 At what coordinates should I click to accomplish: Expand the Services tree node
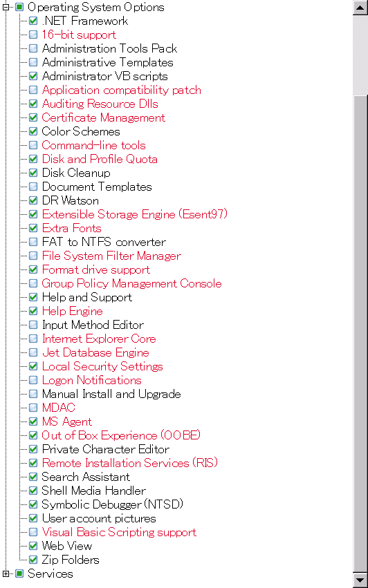point(6,573)
